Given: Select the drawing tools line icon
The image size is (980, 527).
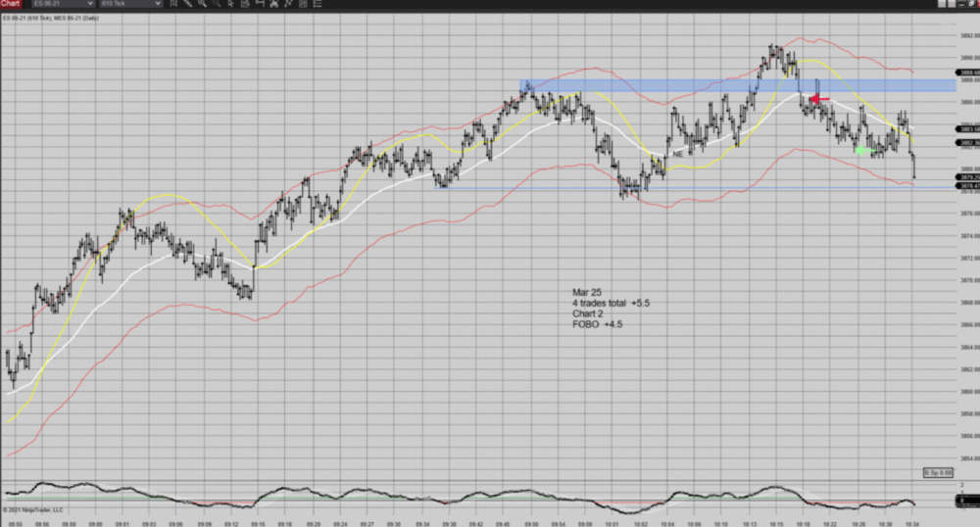Looking at the screenshot, I should click(x=188, y=4).
